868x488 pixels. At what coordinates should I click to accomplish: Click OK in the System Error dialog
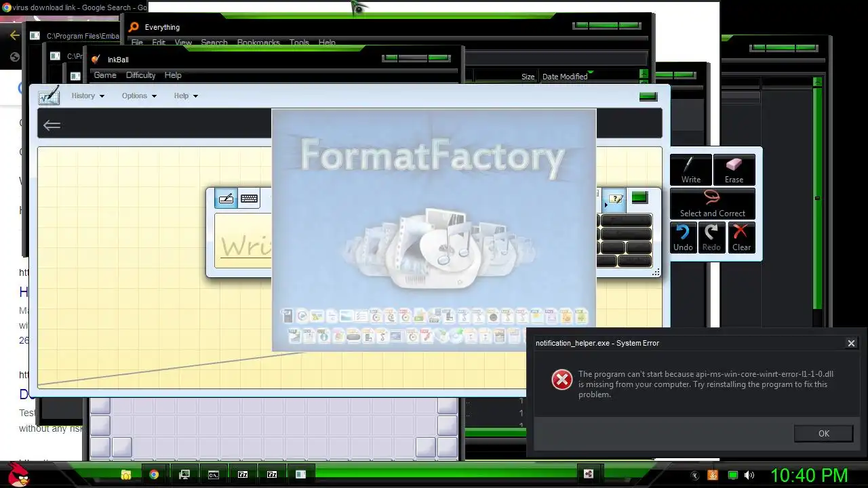tap(823, 434)
